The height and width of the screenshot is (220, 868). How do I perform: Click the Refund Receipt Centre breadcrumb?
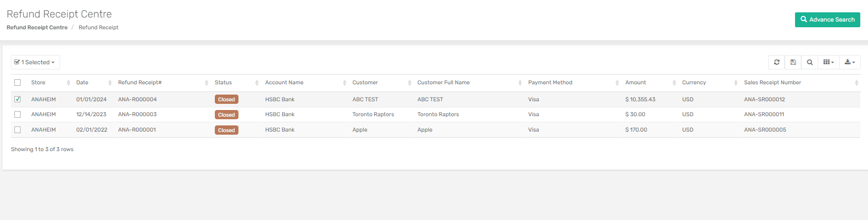(x=37, y=28)
